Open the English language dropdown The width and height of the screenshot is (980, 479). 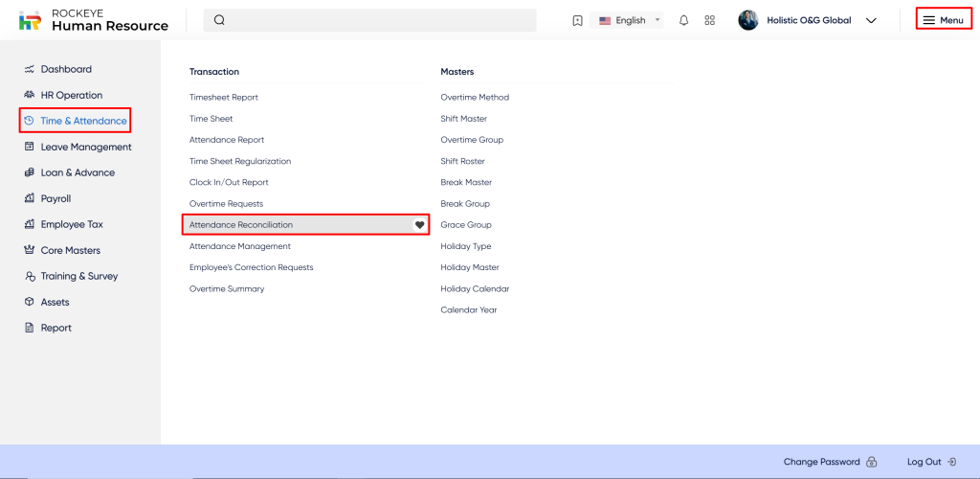pos(629,20)
